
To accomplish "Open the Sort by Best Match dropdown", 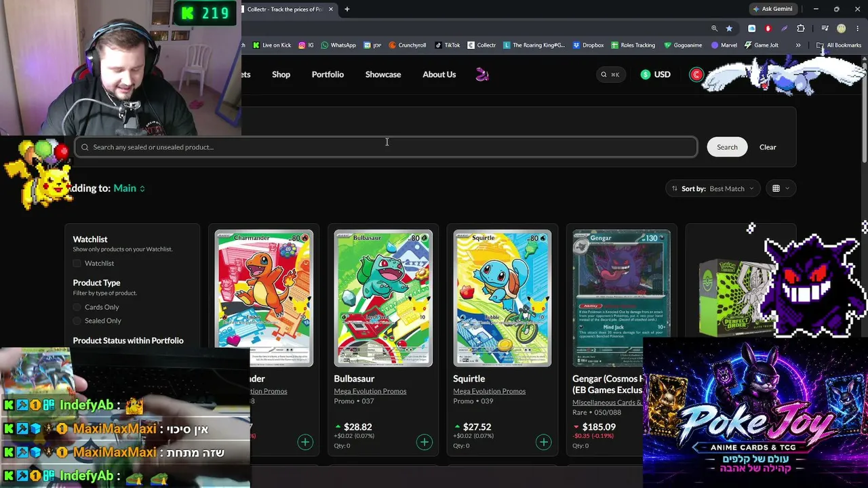I will (713, 188).
